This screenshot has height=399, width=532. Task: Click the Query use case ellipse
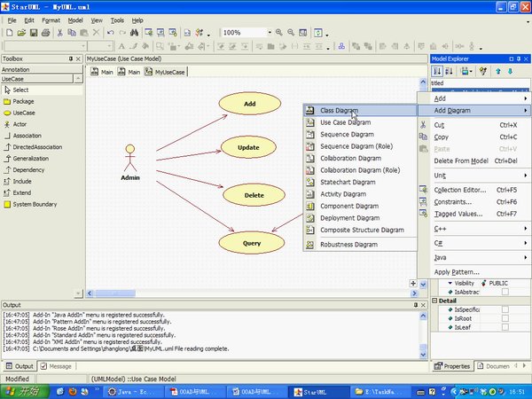click(x=250, y=241)
